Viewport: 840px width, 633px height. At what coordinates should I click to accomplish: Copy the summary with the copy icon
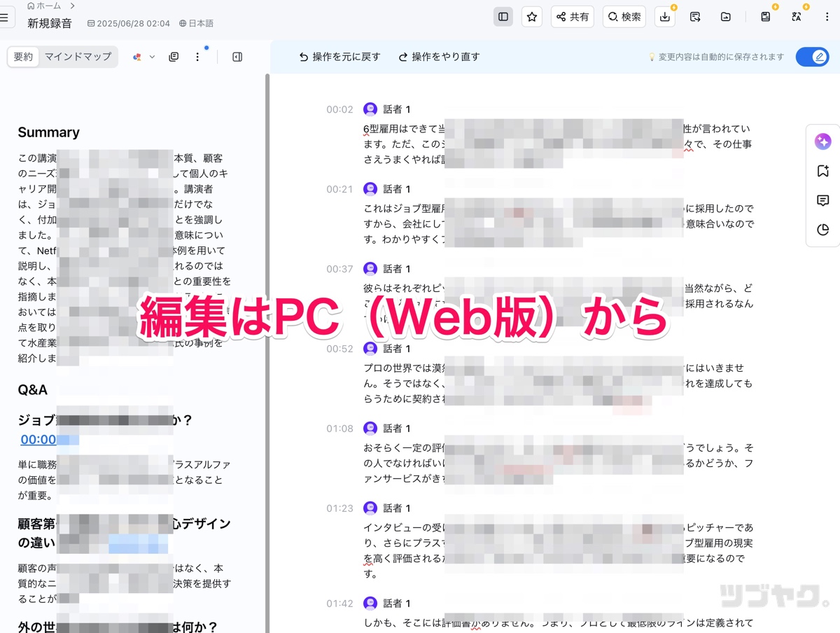174,57
